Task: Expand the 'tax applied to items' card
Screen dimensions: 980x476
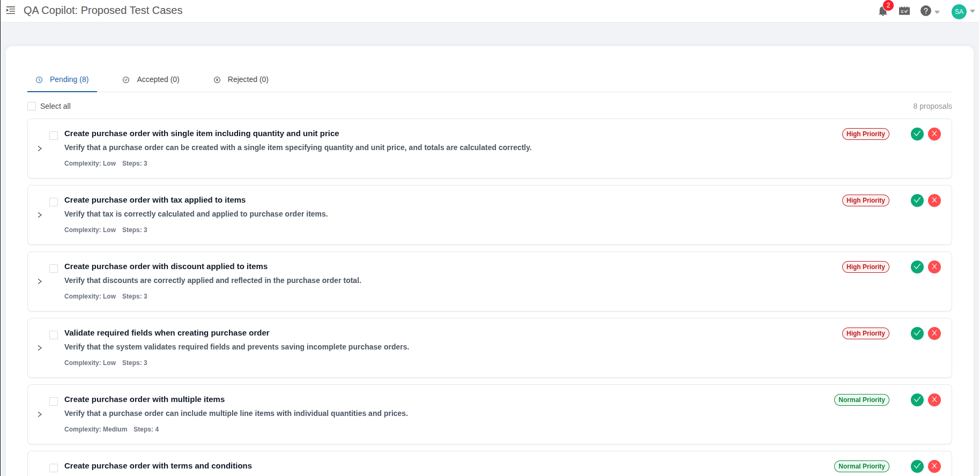Action: (40, 215)
